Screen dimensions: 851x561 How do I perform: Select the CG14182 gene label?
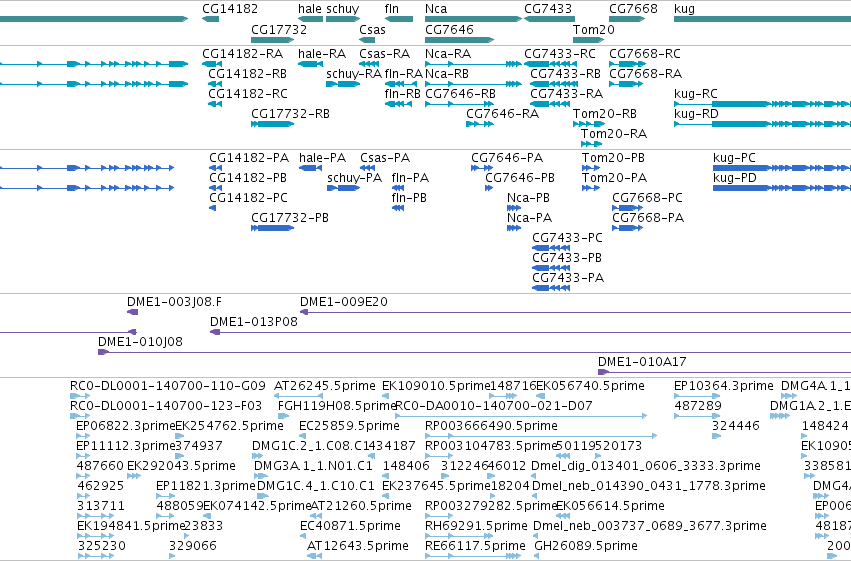pyautogui.click(x=230, y=9)
